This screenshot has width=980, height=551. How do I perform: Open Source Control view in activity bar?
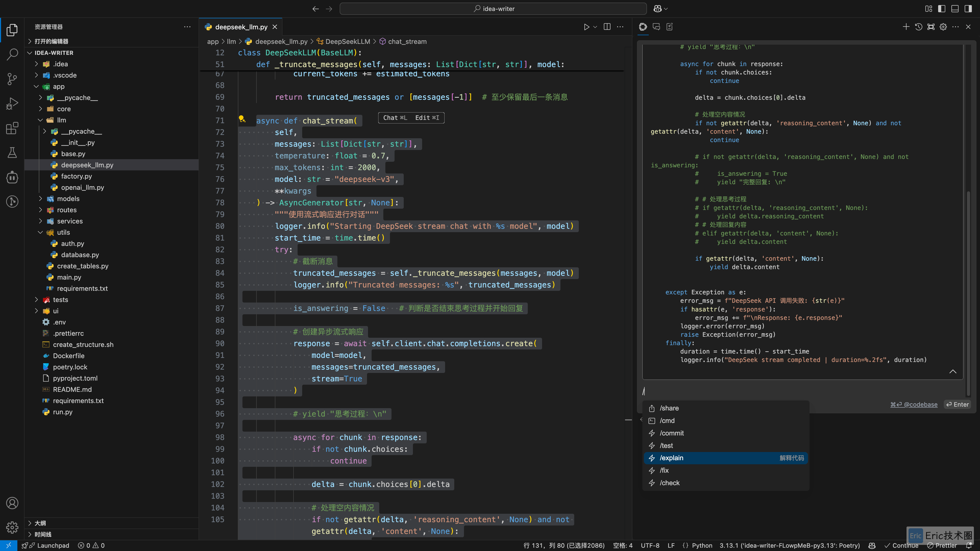(x=12, y=79)
